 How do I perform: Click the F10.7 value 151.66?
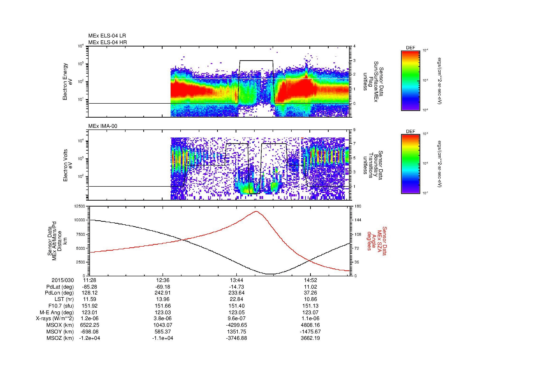(163, 306)
